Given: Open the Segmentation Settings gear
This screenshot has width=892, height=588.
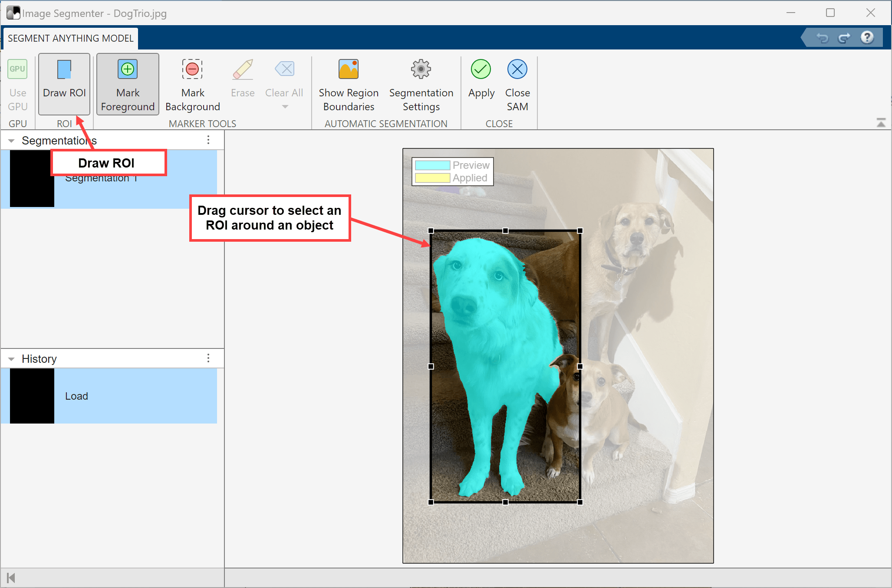Looking at the screenshot, I should [421, 69].
